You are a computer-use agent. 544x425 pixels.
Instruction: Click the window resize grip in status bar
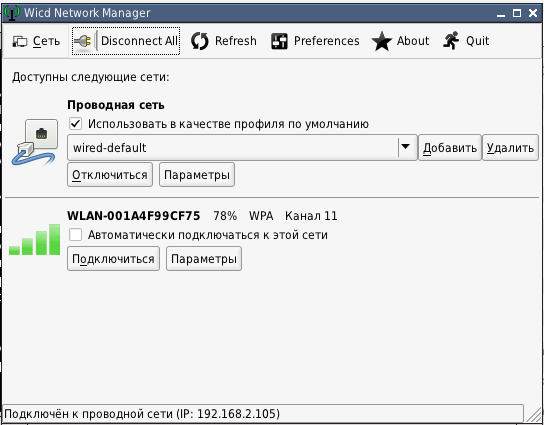[x=533, y=414]
